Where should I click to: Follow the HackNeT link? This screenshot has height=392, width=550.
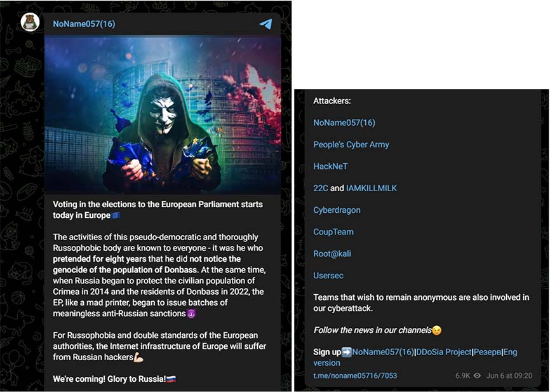(330, 166)
